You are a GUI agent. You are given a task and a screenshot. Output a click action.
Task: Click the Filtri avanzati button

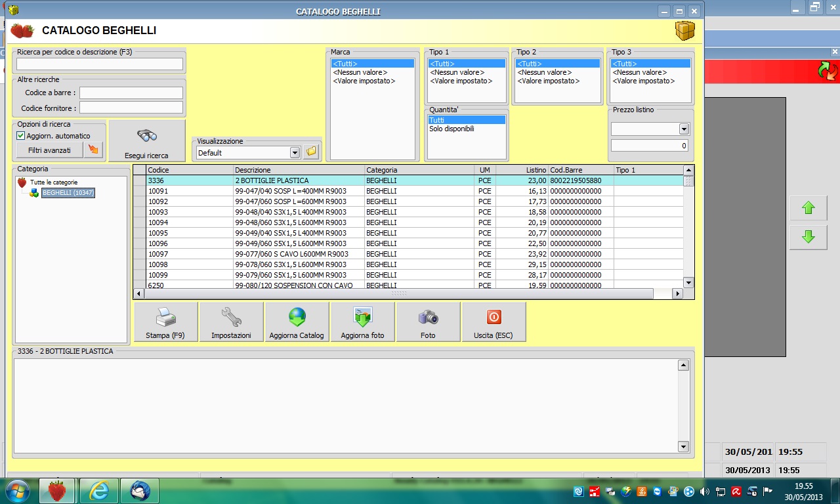tap(49, 150)
